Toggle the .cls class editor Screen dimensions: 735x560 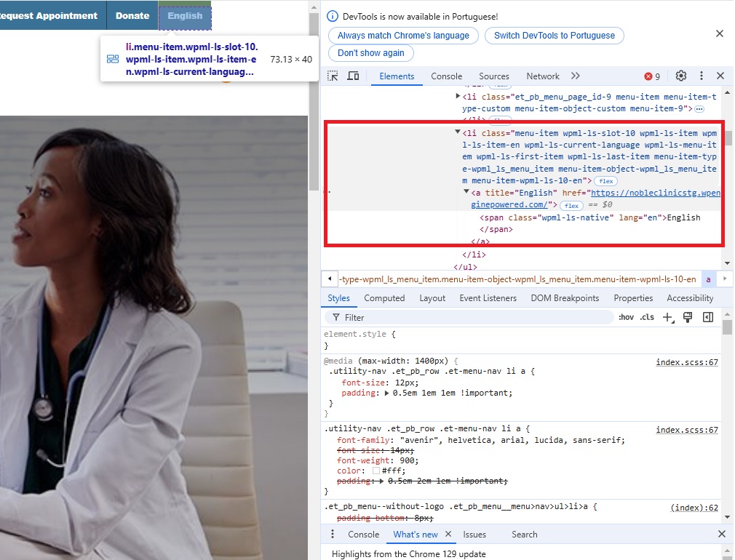tap(648, 317)
